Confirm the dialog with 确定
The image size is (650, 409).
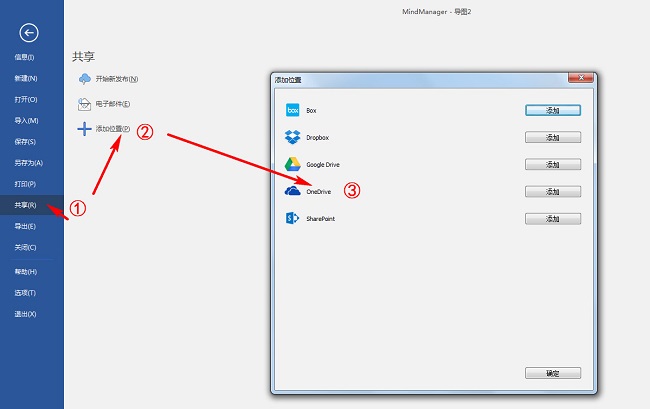click(553, 373)
